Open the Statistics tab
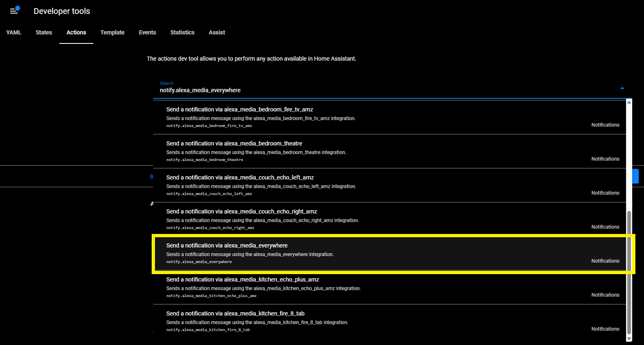The image size is (644, 345). [x=182, y=32]
